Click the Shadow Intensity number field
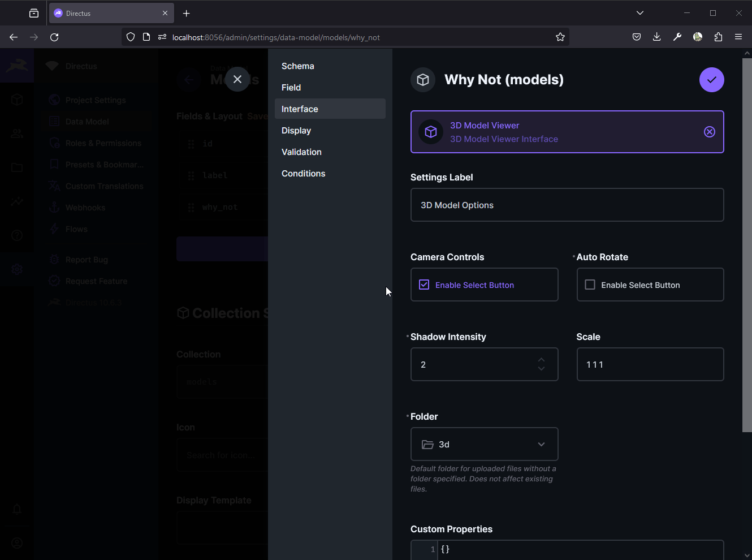 pyautogui.click(x=484, y=364)
